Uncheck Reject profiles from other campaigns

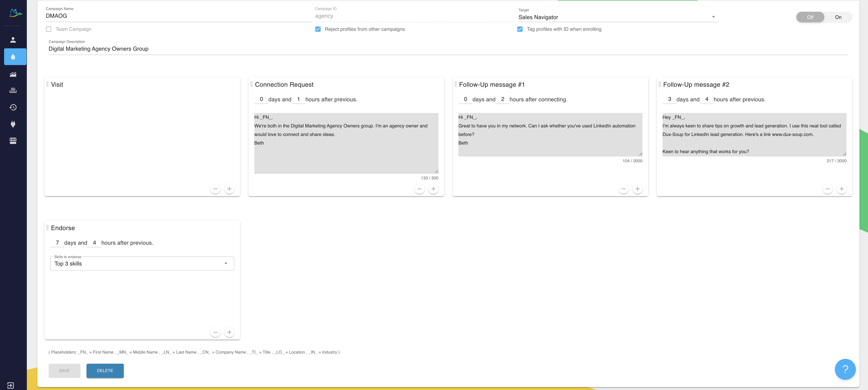(318, 29)
